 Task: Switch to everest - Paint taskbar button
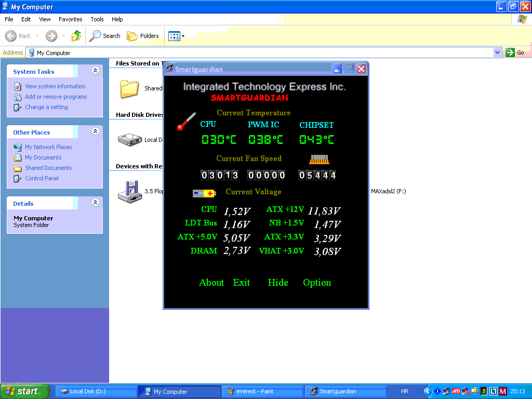click(x=262, y=391)
